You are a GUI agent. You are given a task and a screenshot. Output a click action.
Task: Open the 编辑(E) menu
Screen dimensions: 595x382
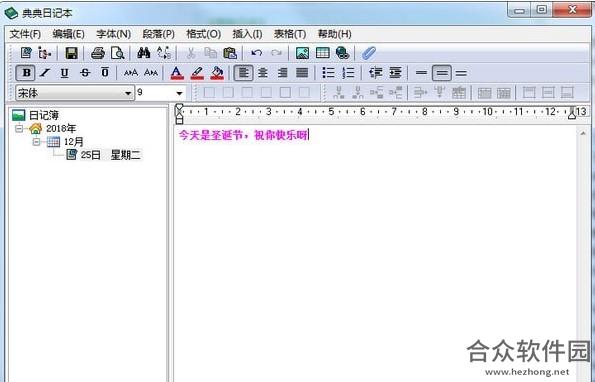pyautogui.click(x=69, y=34)
